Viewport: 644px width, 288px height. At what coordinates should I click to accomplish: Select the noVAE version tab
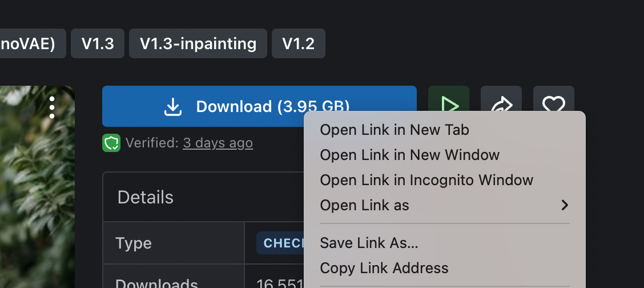click(33, 43)
